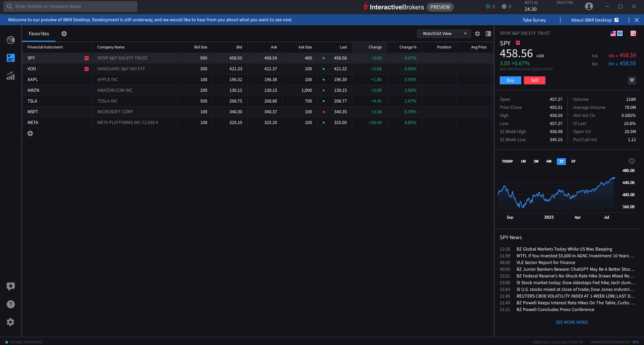
Task: Switch chart to 1M range
Action: [523, 161]
